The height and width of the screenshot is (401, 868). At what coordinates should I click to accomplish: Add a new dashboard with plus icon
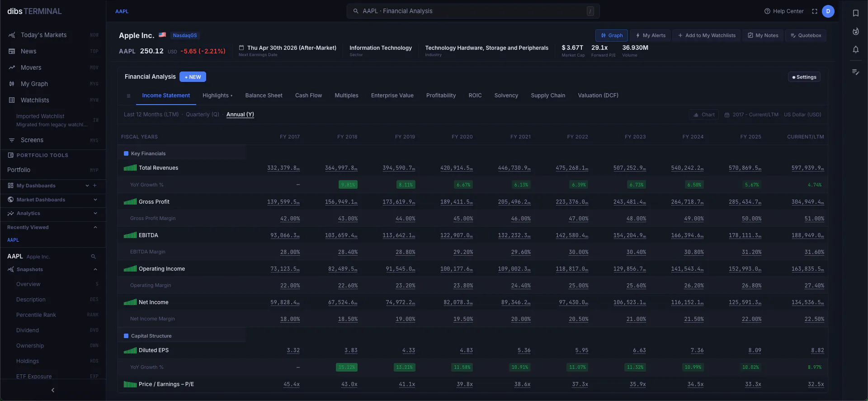[94, 186]
